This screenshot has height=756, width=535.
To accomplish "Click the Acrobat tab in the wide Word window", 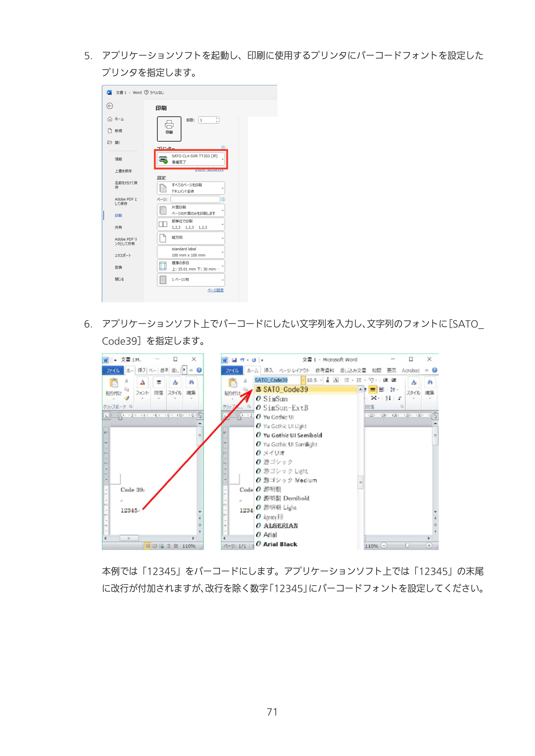I will (410, 370).
